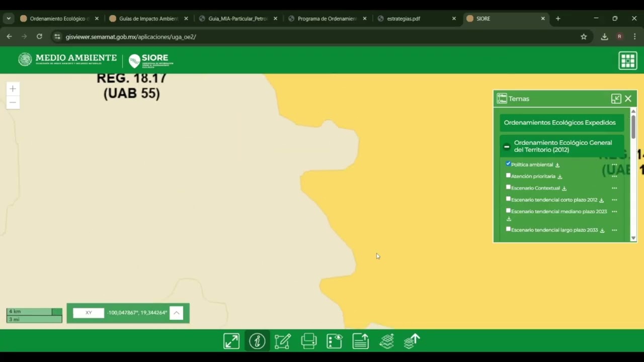Click the upload layers arrow icon
This screenshot has width=644, height=362.
[x=412, y=341]
